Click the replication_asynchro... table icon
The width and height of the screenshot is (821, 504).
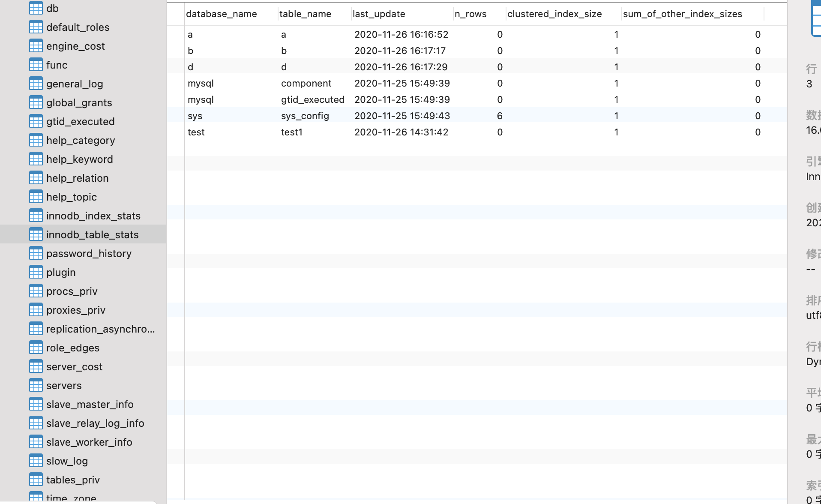point(36,329)
